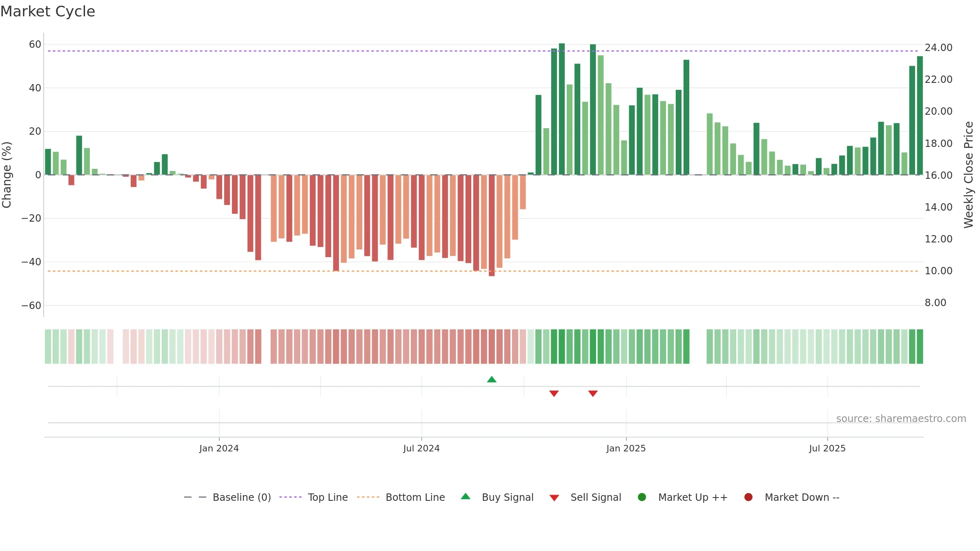The height and width of the screenshot is (551, 980).
Task: Click the first green bar at chart start
Action: [48, 162]
